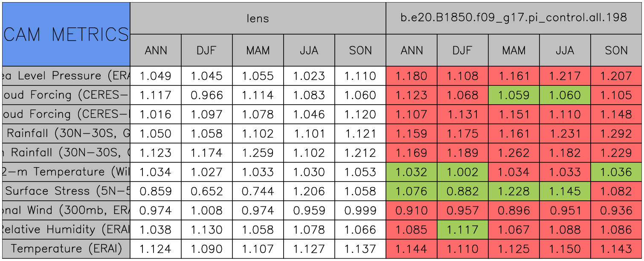This screenshot has height=261, width=644.
Task: Select the Sea Level Pressure row label
Action: point(66,76)
